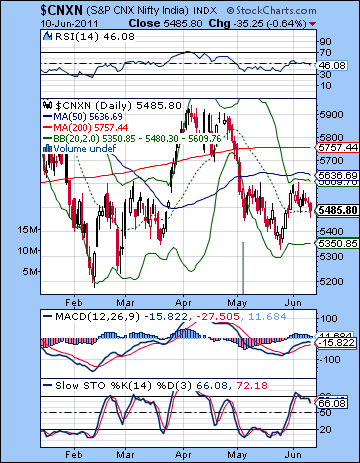Click the Mar label under the stochastic panel
The image size is (360, 463).
125,455
